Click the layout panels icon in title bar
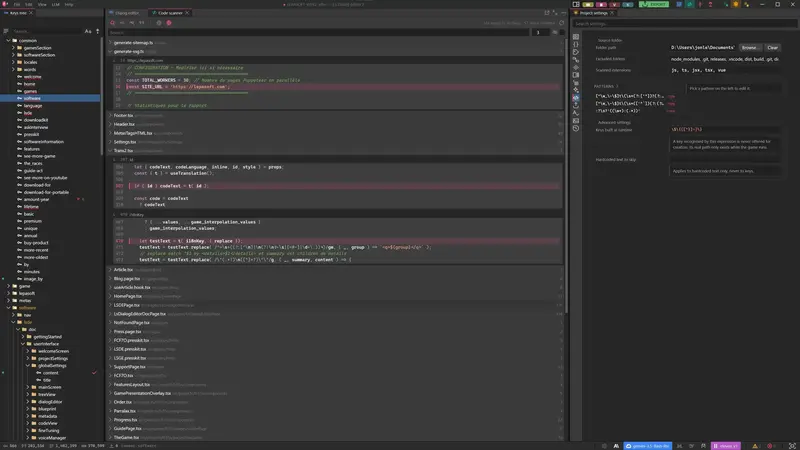The height and width of the screenshot is (450, 800). click(576, 4)
